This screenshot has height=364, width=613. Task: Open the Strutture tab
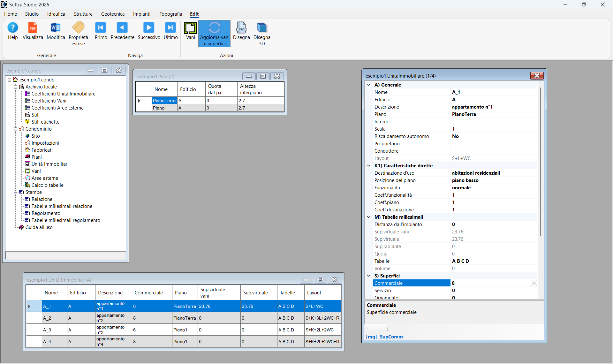point(83,14)
